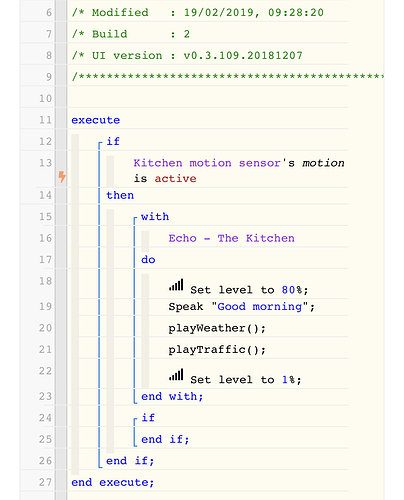Click the 'active' condition value
This screenshot has height=500, width=404.
(175, 179)
